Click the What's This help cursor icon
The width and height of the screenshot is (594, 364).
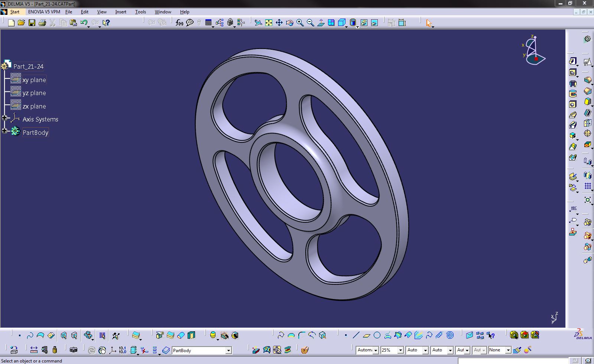pos(106,23)
